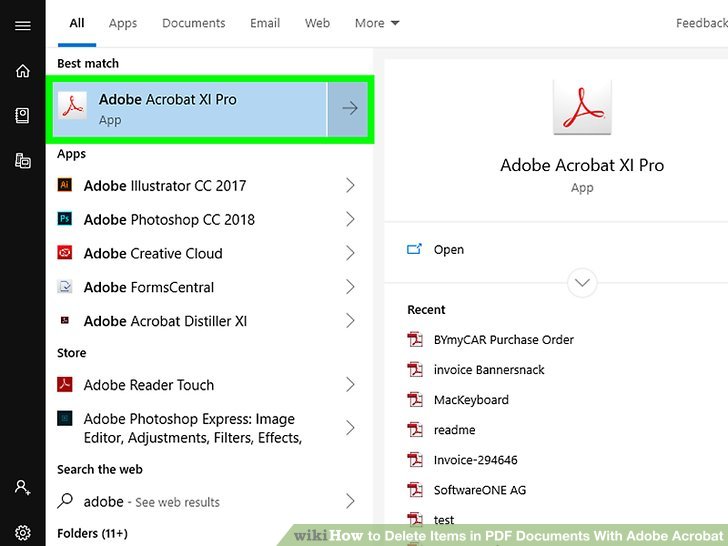The width and height of the screenshot is (728, 546).
Task: Click PDF icon next to invoice Bannersnack
Action: pyautogui.click(x=415, y=370)
